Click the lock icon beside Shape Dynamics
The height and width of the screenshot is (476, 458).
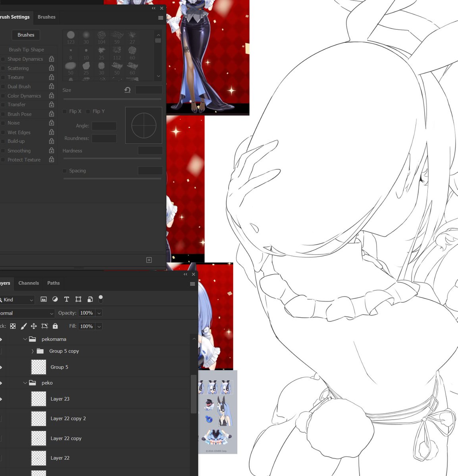(51, 59)
